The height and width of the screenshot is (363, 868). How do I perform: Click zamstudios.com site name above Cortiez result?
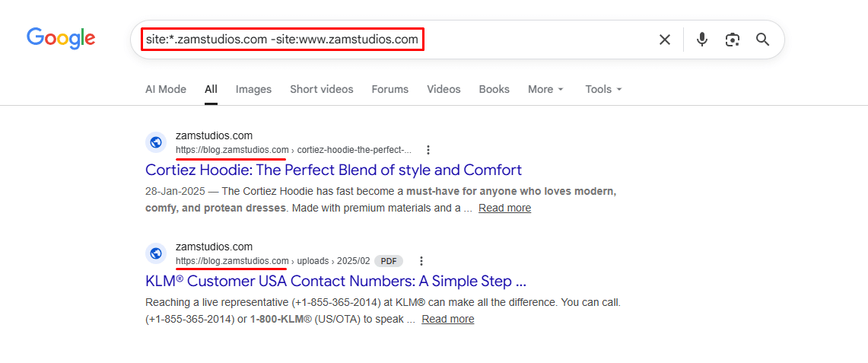click(215, 135)
